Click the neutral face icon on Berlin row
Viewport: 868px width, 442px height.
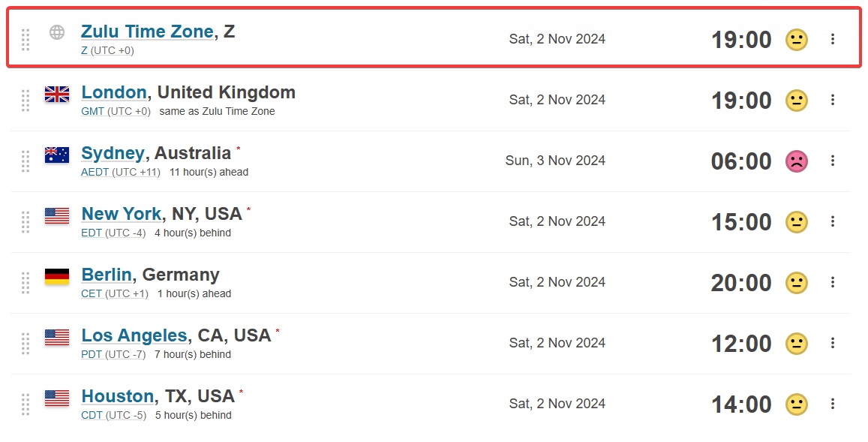[797, 283]
